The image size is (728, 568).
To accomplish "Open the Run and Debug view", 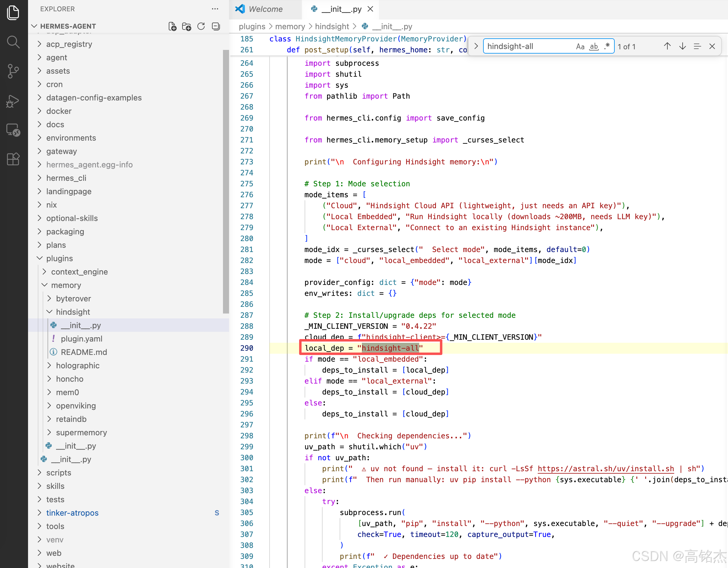I will (13, 101).
